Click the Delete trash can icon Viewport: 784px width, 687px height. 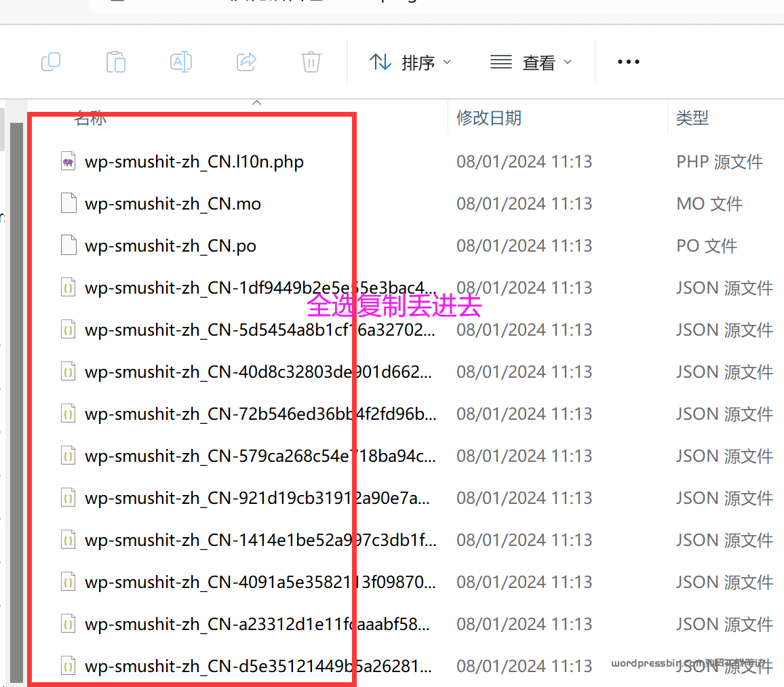pos(311,62)
